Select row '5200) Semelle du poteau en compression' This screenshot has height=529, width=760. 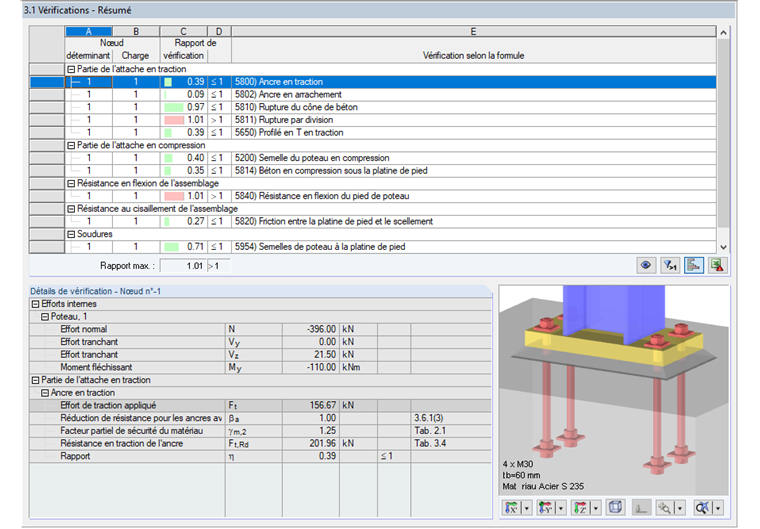click(x=373, y=158)
